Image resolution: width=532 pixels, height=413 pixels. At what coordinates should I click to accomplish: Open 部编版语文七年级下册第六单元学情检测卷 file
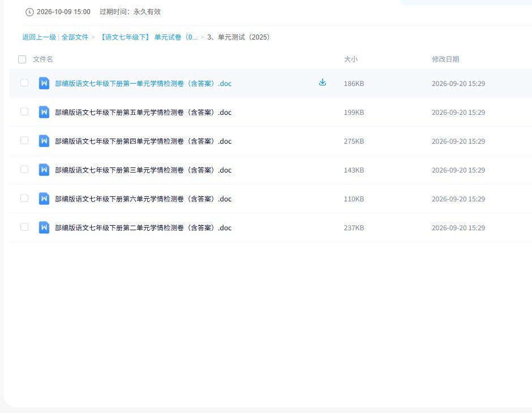pyautogui.click(x=143, y=199)
